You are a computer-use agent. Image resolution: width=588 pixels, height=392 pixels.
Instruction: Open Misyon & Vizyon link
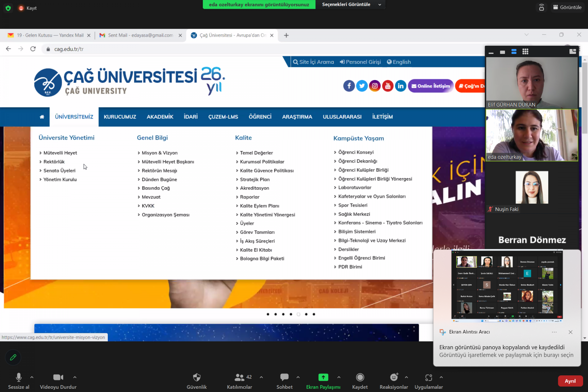(x=160, y=153)
